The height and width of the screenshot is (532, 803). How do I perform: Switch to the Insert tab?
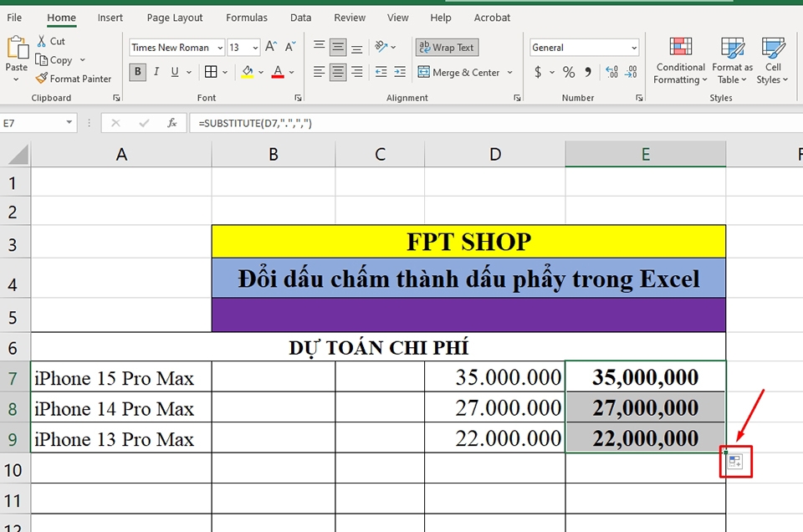(110, 18)
